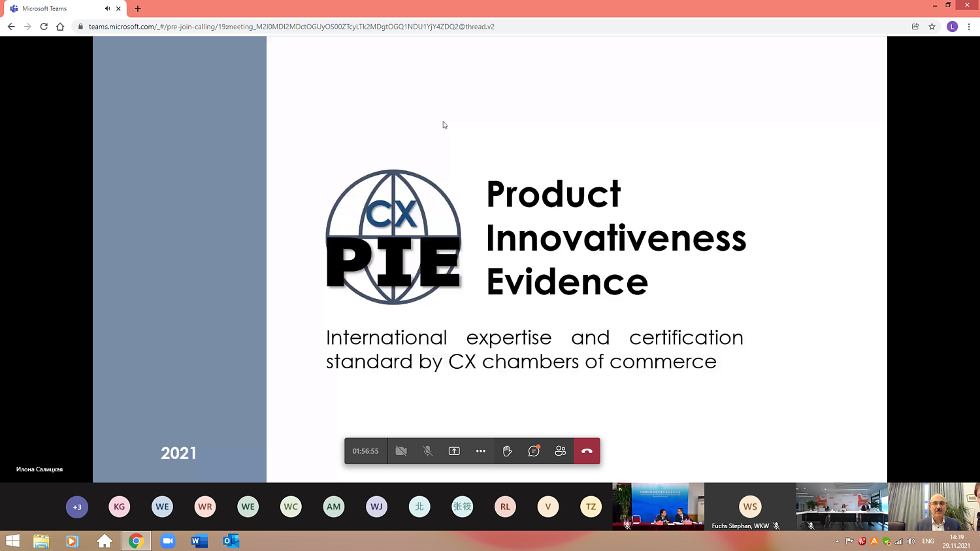The height and width of the screenshot is (551, 980).
Task: Open Outlook from the taskbar
Action: click(231, 541)
